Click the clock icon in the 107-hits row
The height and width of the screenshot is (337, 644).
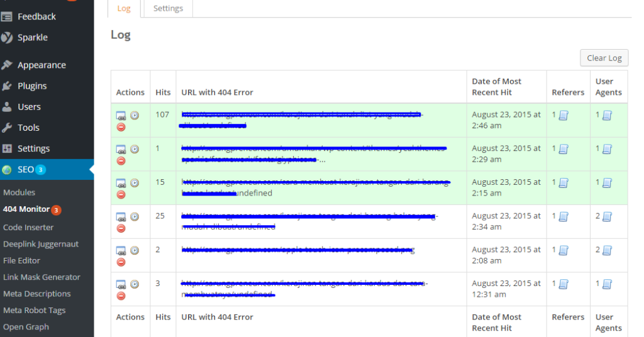pos(135,115)
